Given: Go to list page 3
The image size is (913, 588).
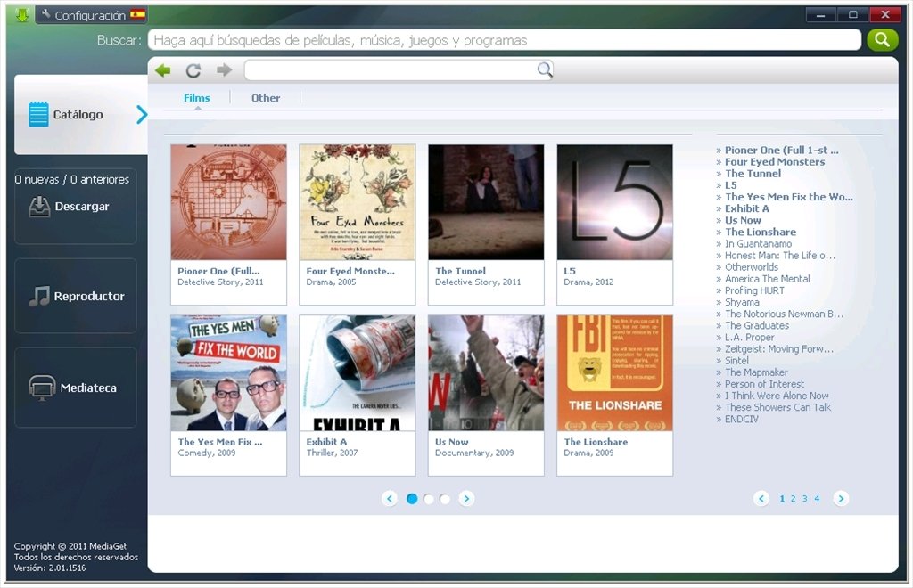Looking at the screenshot, I should click(x=805, y=498).
